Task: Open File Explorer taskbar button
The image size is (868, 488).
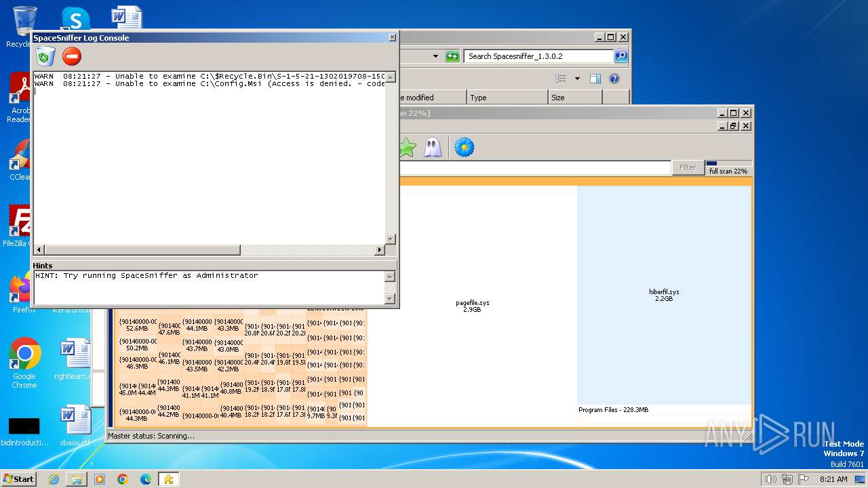Action: [77, 479]
